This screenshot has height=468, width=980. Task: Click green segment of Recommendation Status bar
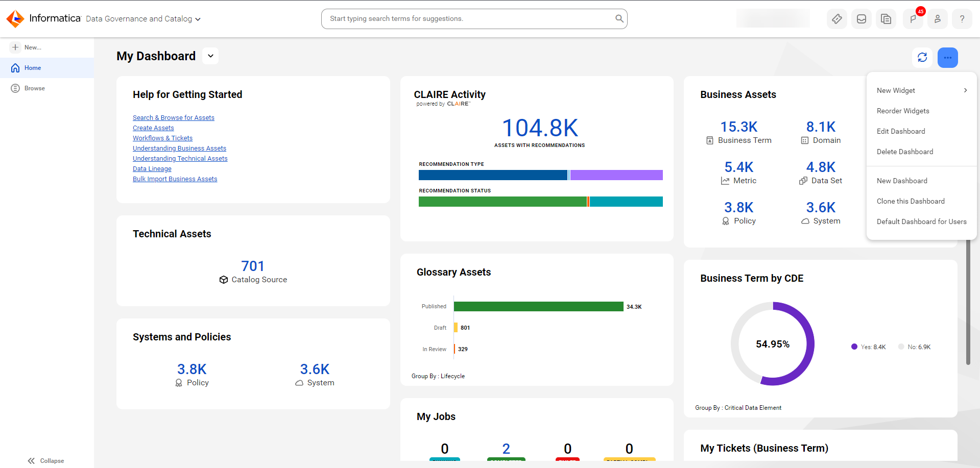[x=503, y=202]
